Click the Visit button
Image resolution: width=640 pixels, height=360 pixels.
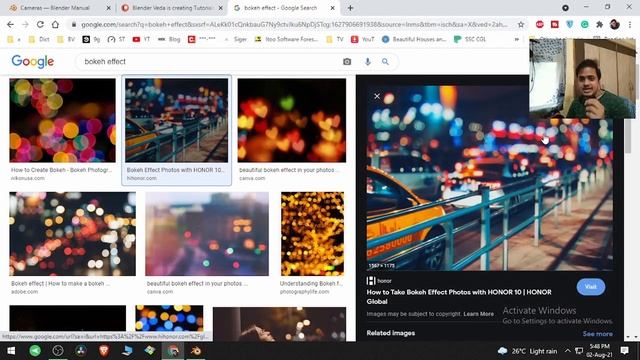(591, 287)
